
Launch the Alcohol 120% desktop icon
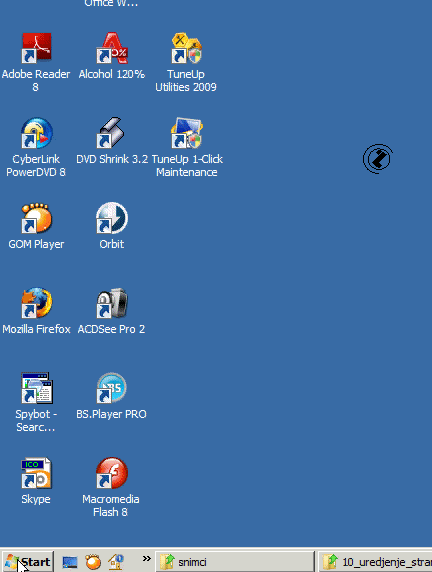click(x=112, y=48)
